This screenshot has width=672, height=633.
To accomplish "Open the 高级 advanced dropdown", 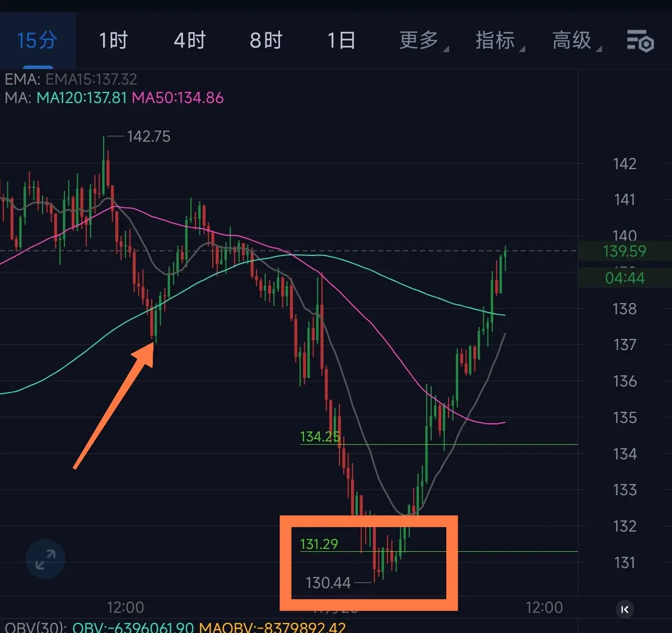I will click(576, 40).
